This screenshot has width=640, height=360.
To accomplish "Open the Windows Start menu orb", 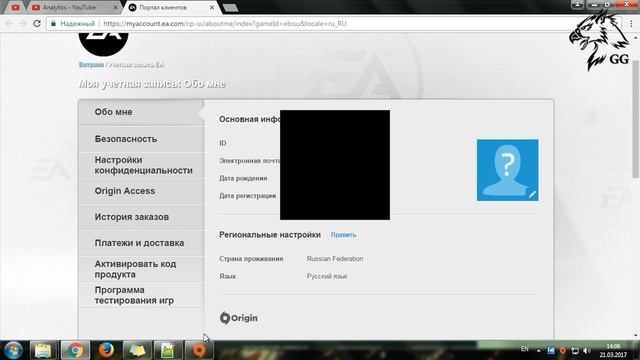I will (x=13, y=350).
